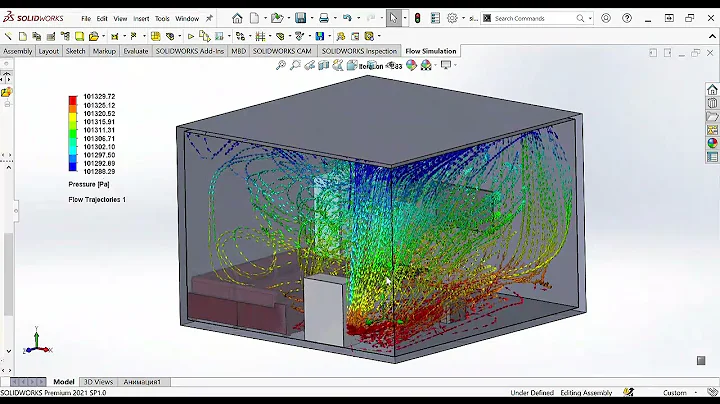Toggle the menu bar pin icon

pyautogui.click(x=209, y=18)
